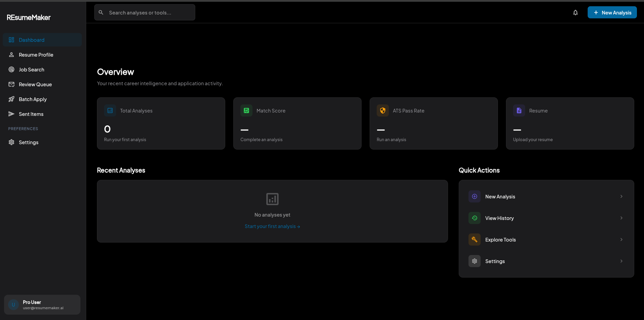Follow the Start your first analysis link
This screenshot has height=320, width=644.
click(x=272, y=226)
